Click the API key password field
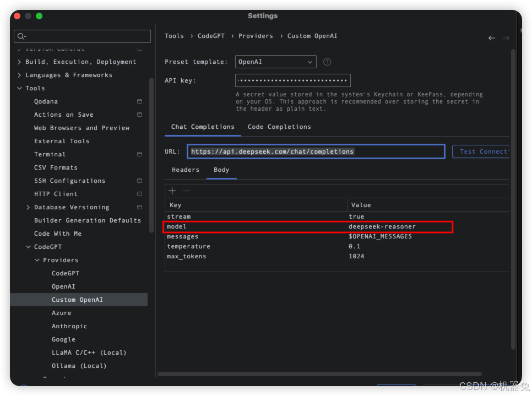 pyautogui.click(x=292, y=80)
